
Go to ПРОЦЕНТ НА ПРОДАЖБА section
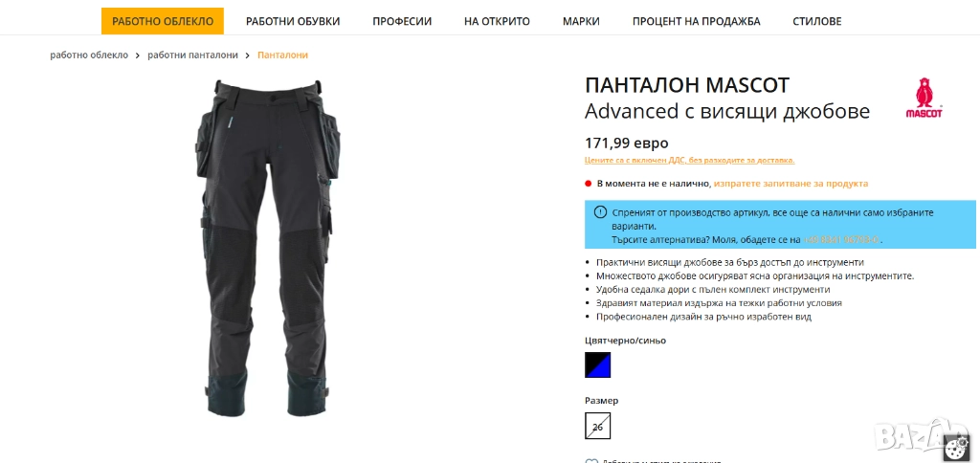pos(697,21)
